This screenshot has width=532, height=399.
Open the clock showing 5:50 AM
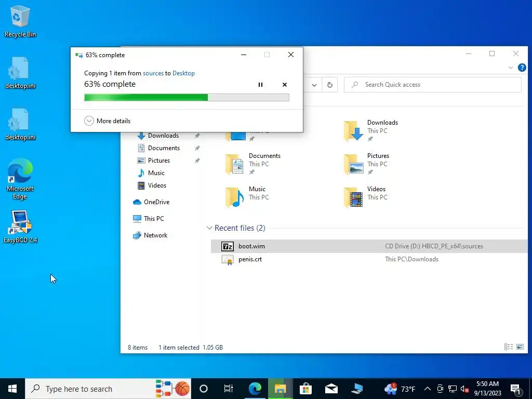coord(487,389)
